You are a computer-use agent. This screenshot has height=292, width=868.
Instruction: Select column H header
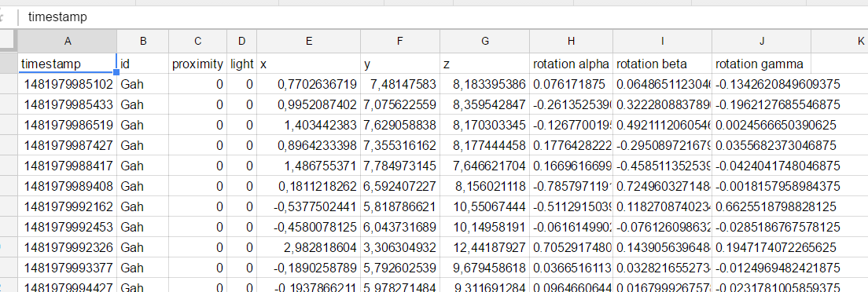572,41
